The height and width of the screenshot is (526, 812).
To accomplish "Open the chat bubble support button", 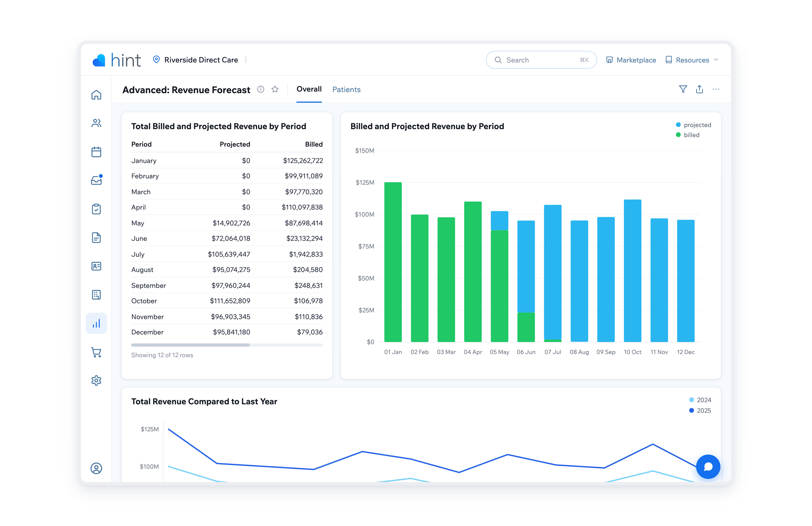I will (708, 466).
